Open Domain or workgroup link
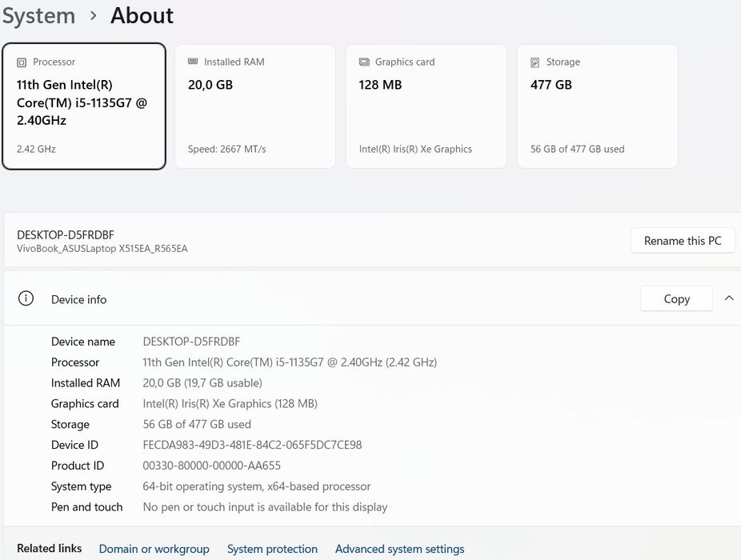 [x=154, y=549]
